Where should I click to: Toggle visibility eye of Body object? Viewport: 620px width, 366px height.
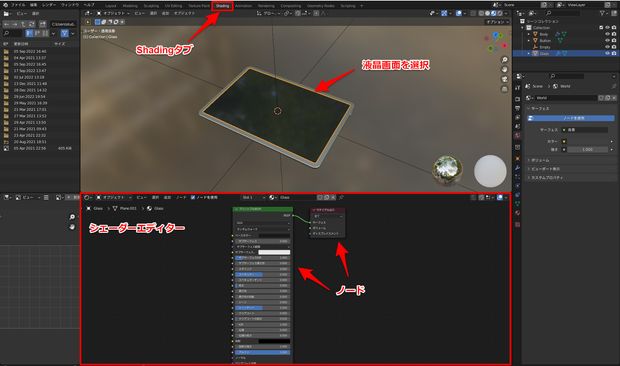pyautogui.click(x=607, y=34)
